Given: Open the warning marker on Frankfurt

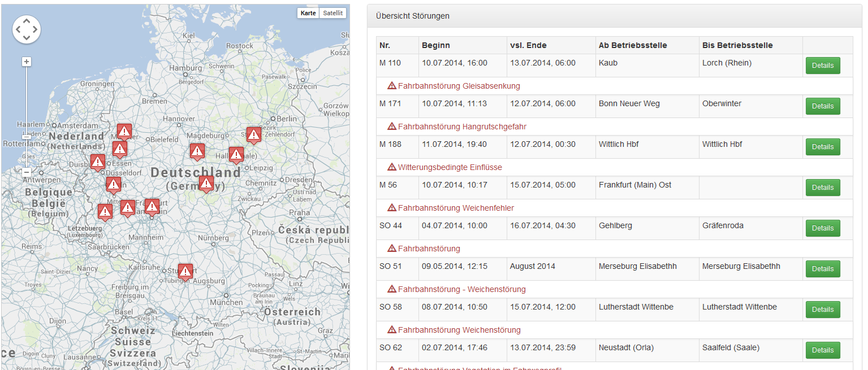Looking at the screenshot, I should pyautogui.click(x=152, y=207).
